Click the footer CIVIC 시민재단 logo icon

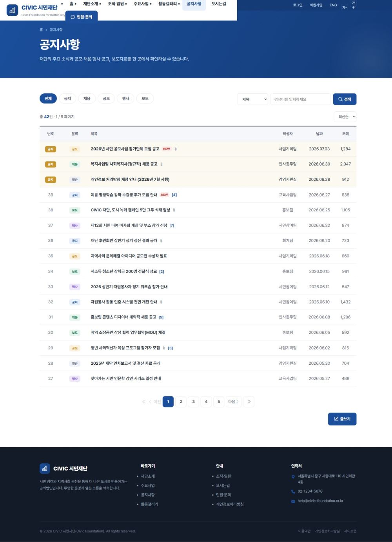click(x=45, y=468)
